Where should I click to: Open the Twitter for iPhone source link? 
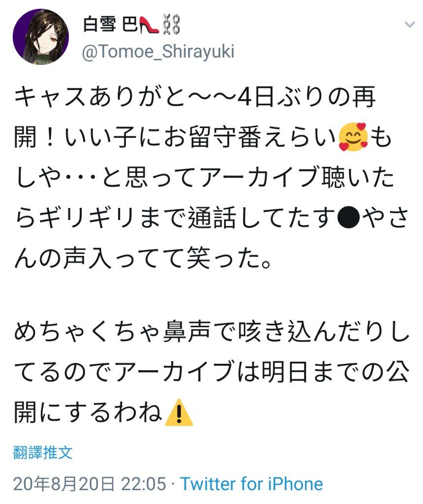(x=251, y=484)
